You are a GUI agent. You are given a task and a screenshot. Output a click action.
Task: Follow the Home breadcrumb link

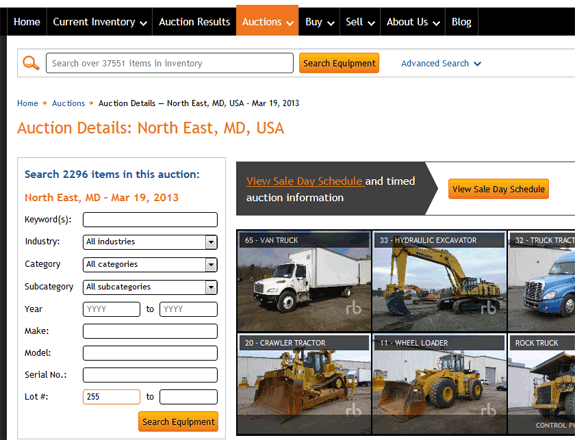(28, 103)
